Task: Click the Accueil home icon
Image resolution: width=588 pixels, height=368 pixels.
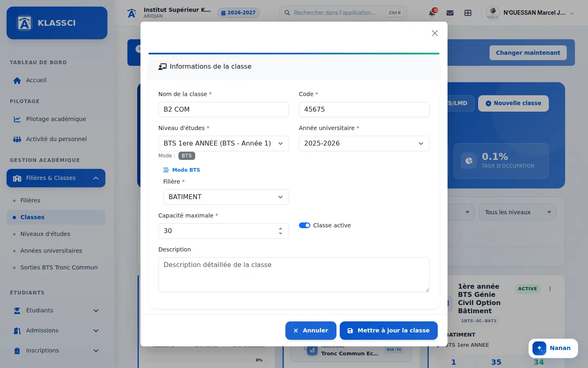Action: [x=17, y=81]
